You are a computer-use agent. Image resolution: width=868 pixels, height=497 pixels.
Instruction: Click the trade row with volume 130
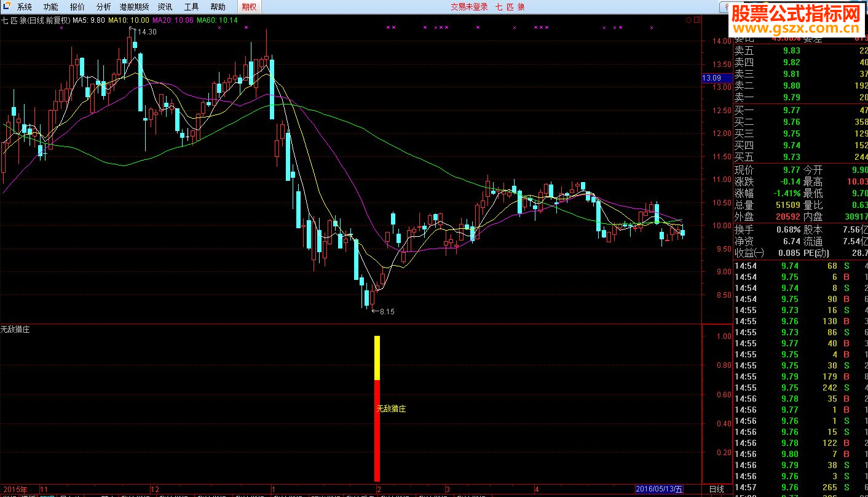pyautogui.click(x=800, y=321)
